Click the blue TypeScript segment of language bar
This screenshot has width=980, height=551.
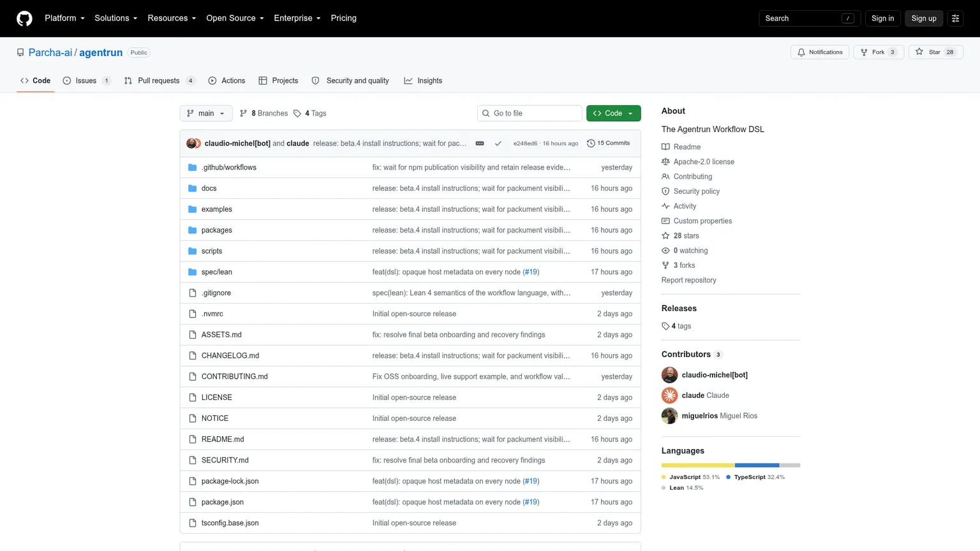pyautogui.click(x=757, y=465)
